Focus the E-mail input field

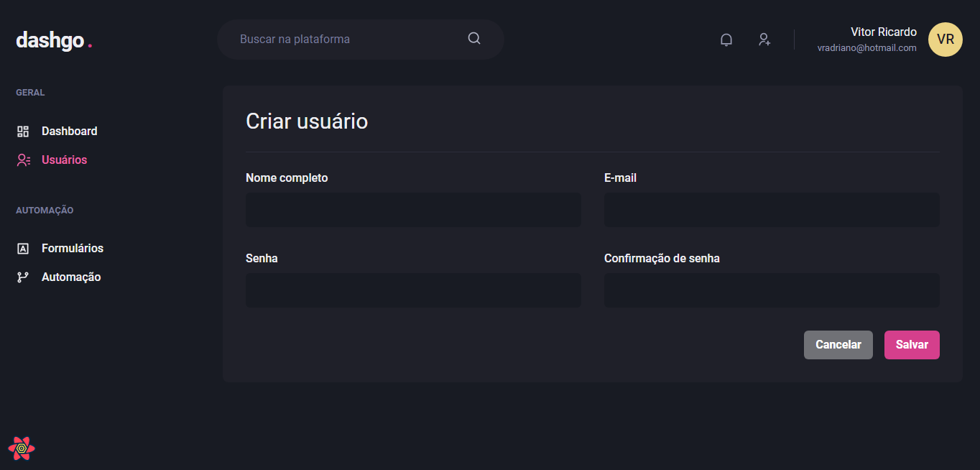pos(771,209)
